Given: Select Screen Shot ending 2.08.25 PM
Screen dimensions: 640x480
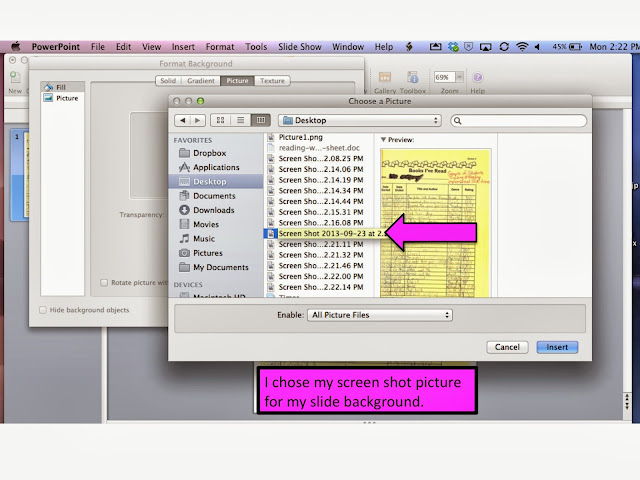Looking at the screenshot, I should tap(321, 158).
